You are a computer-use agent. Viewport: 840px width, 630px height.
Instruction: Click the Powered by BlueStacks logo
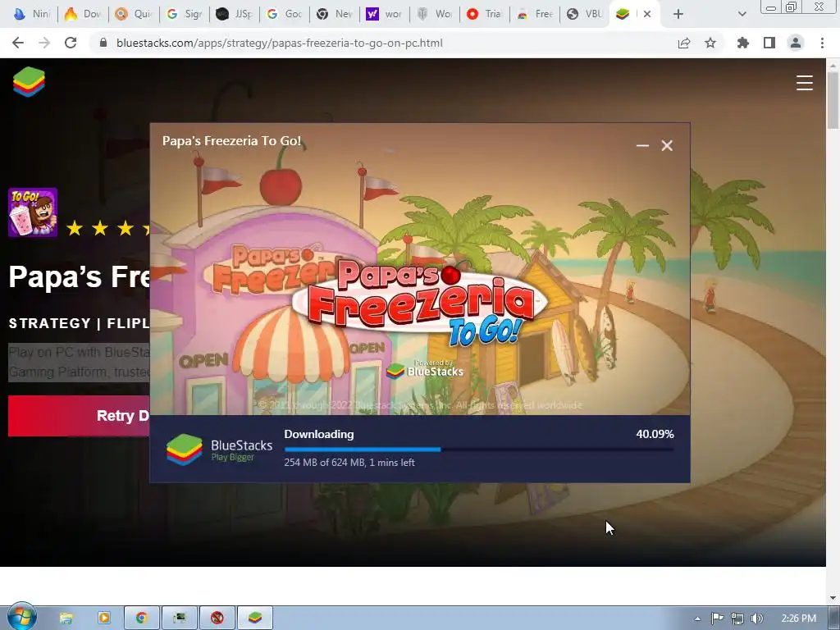coord(425,369)
